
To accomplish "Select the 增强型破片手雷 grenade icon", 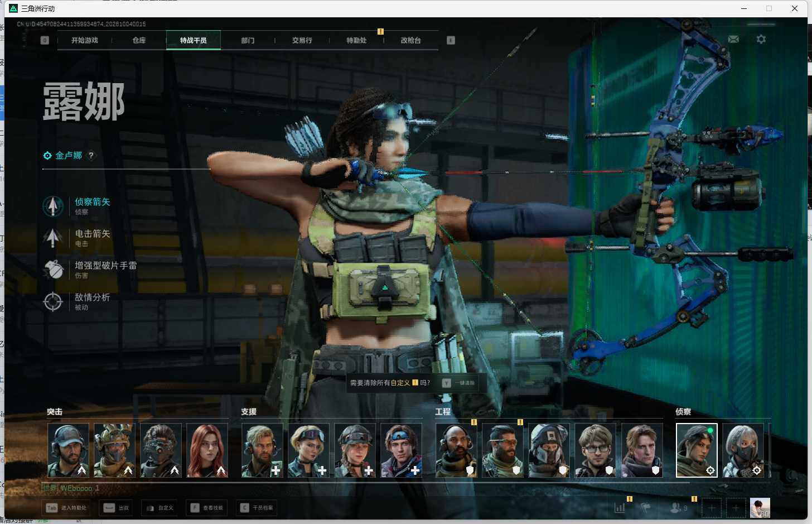I will click(x=53, y=270).
